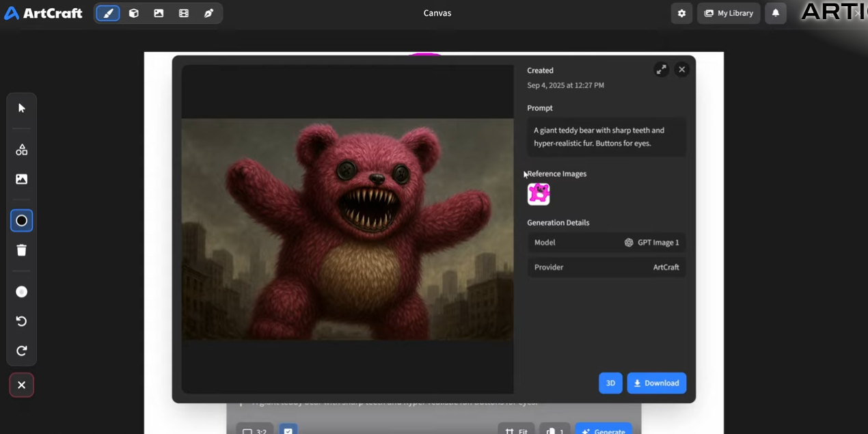Open the video film-strip mode

pyautogui.click(x=184, y=13)
